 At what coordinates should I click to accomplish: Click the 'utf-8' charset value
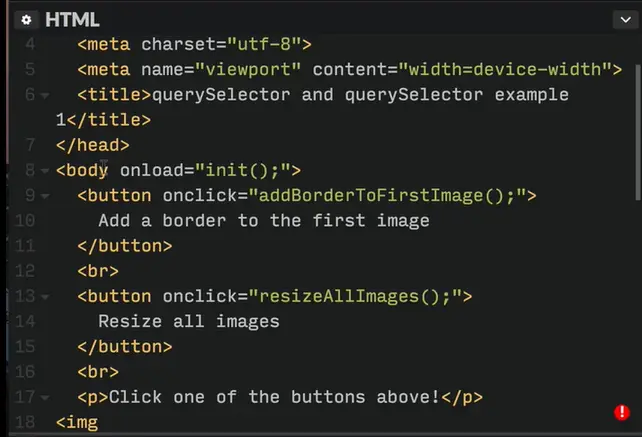tap(264, 44)
